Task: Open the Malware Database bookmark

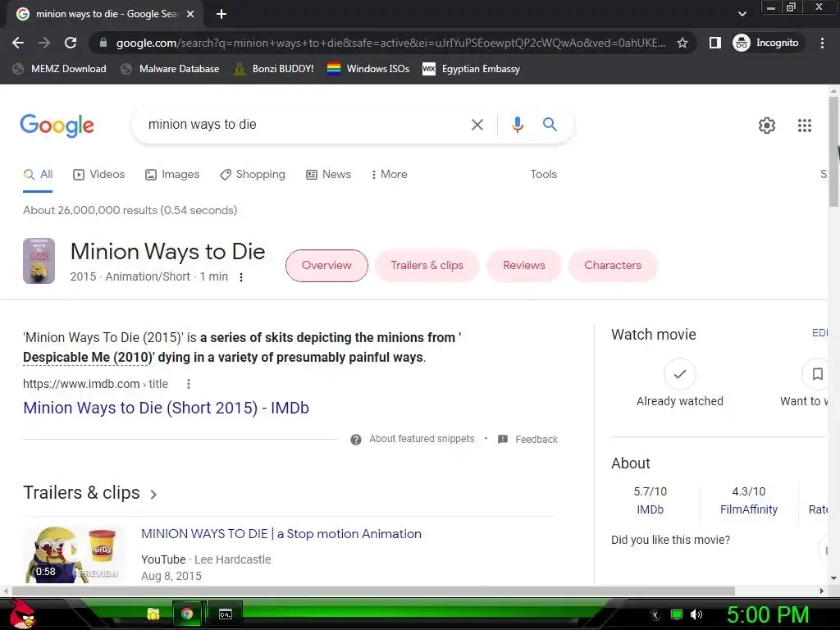Action: pos(171,69)
